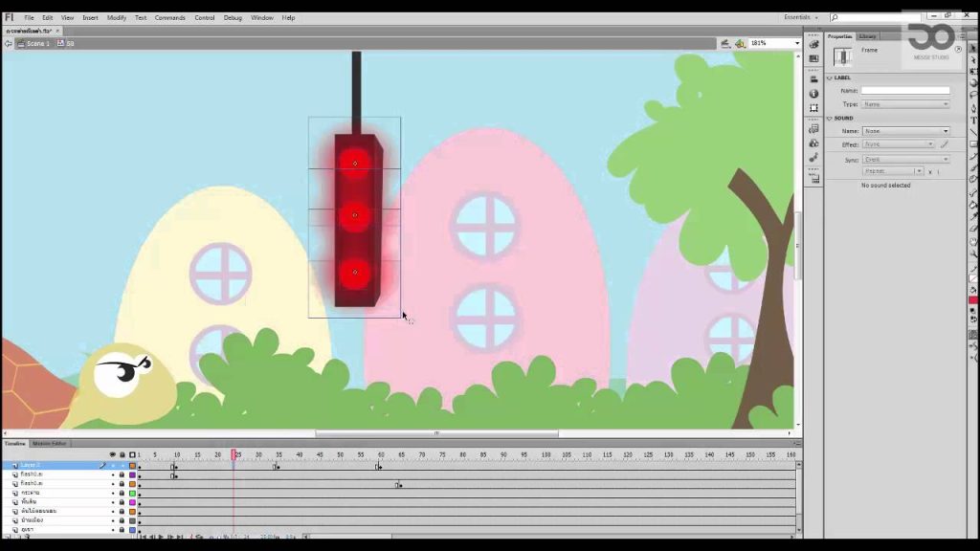Toggle outline view on the green layer
This screenshot has width=980, height=551.
[x=132, y=493]
